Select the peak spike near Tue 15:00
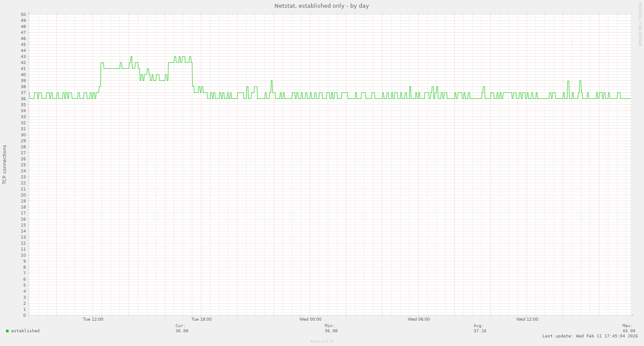This screenshot has width=644, height=346. [x=131, y=57]
